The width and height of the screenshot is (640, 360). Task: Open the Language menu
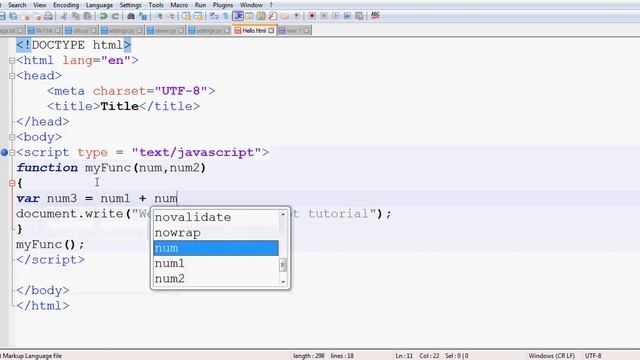click(99, 5)
